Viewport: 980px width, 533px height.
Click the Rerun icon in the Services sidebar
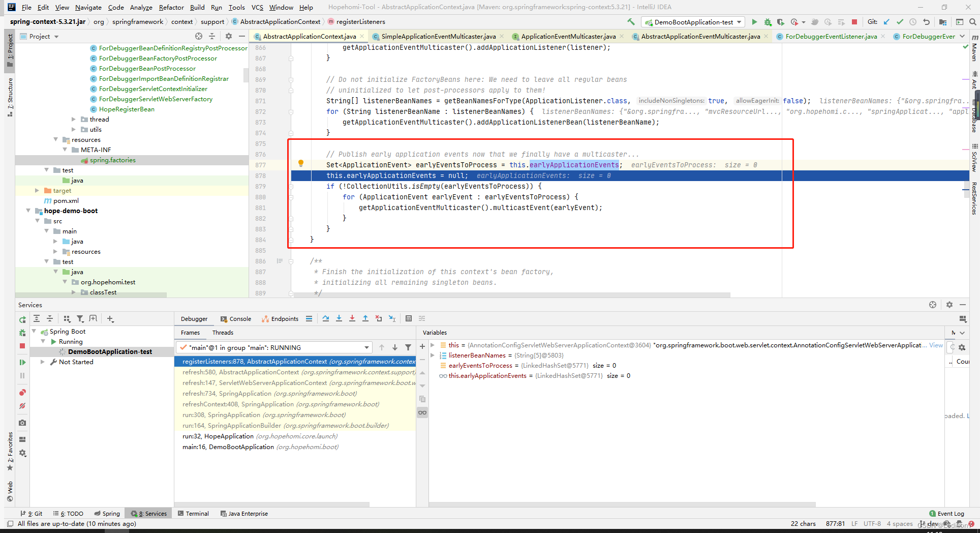pos(22,319)
